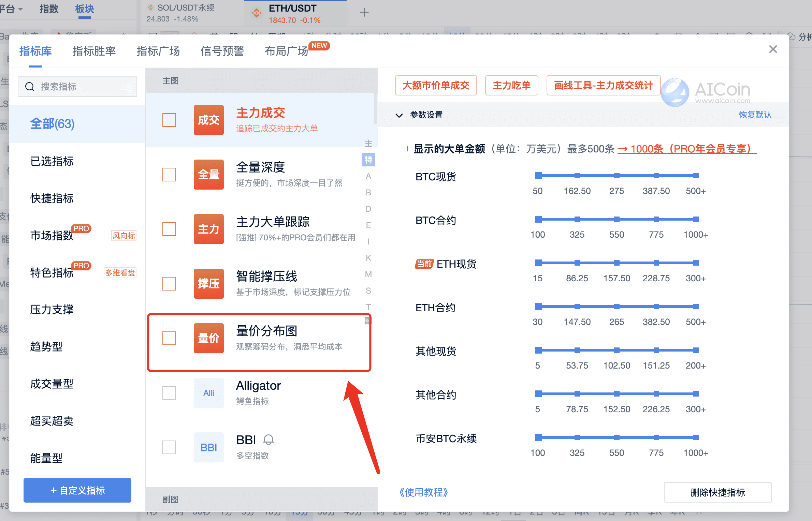The width and height of the screenshot is (812, 521).
Task: Select the 指数 tab in background window
Action: (x=49, y=9)
